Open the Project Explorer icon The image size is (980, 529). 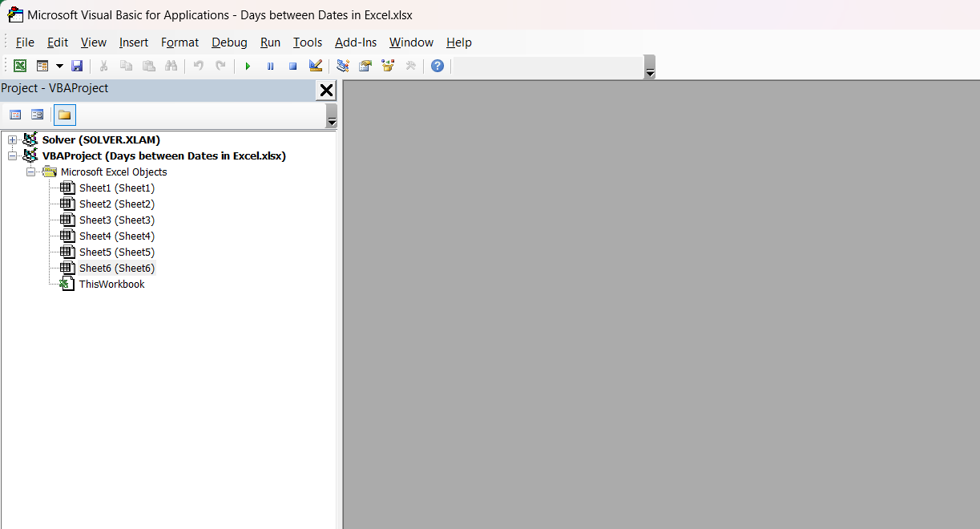click(x=343, y=66)
